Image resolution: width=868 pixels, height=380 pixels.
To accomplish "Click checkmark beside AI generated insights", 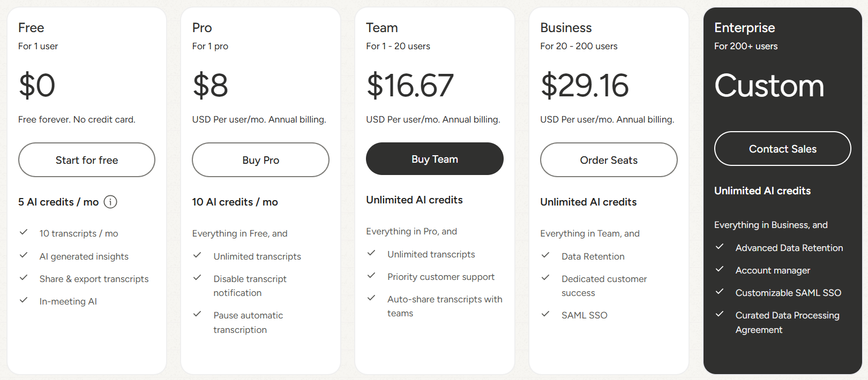I will [24, 255].
